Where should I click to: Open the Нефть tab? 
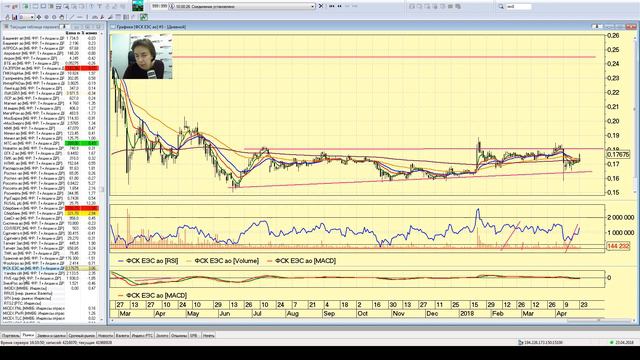click(x=209, y=336)
